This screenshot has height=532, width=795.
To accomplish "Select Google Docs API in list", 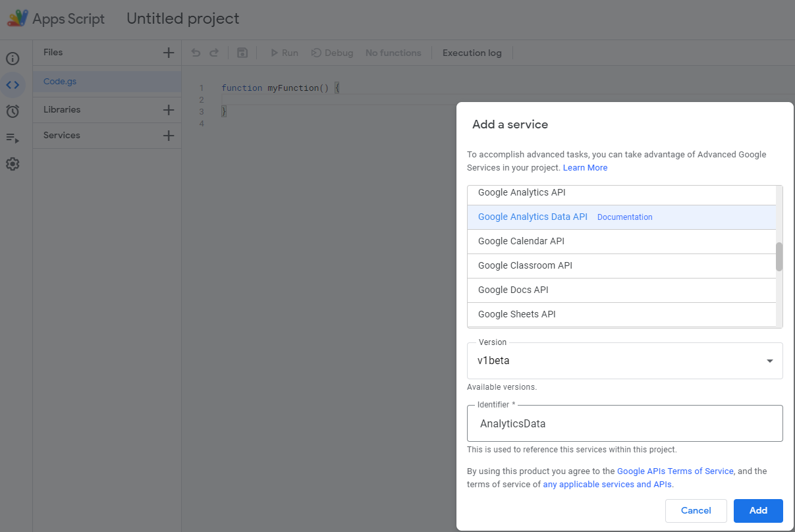I will pyautogui.click(x=622, y=290).
